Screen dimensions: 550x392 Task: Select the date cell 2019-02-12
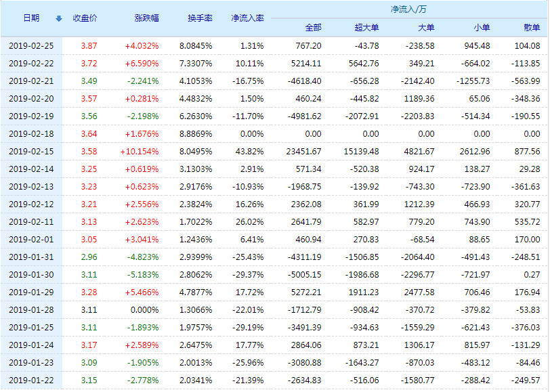point(31,204)
